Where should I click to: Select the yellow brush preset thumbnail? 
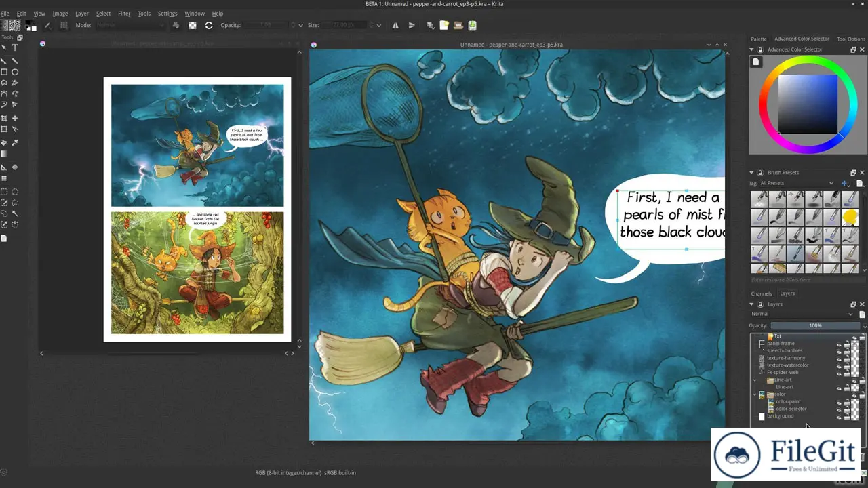850,217
